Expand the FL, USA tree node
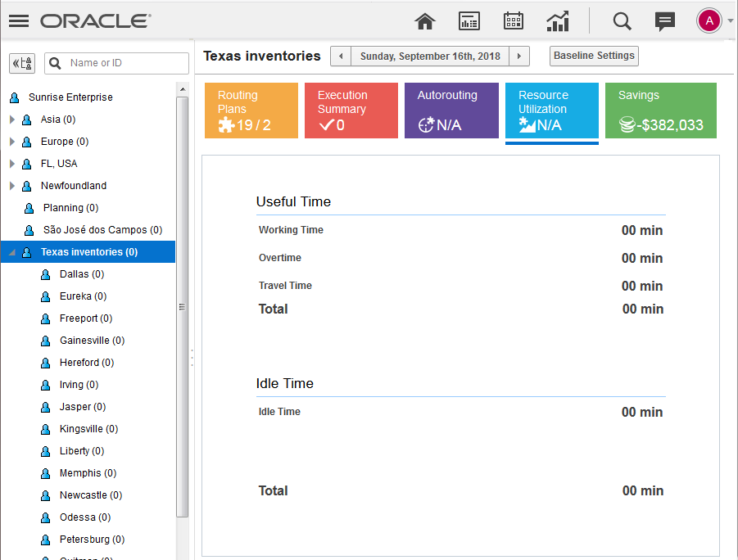 (x=12, y=164)
